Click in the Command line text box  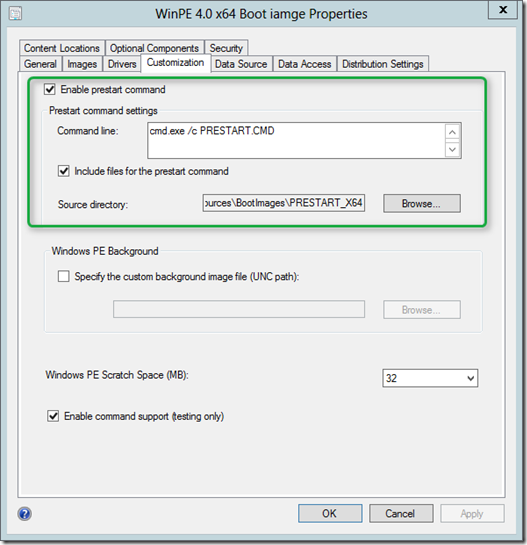tap(296, 140)
